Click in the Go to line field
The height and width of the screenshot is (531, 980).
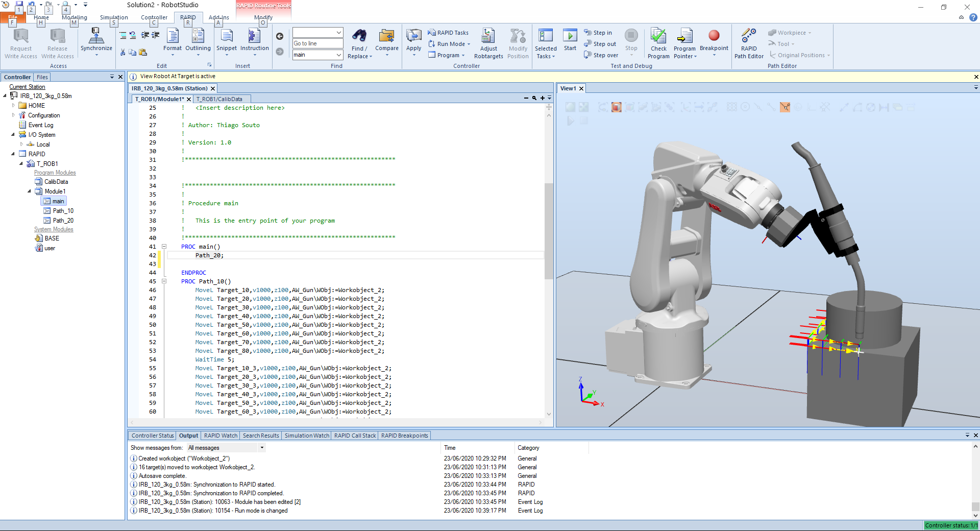(317, 43)
